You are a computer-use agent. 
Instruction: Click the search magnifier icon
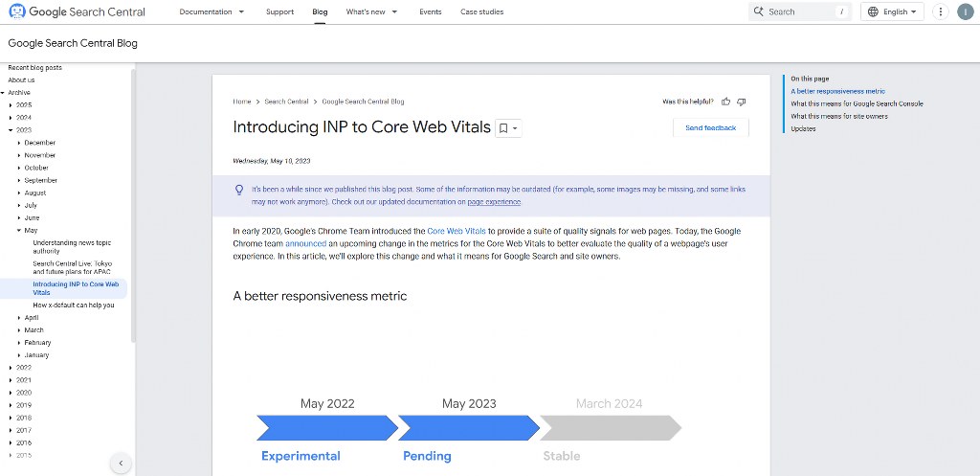pos(759,11)
